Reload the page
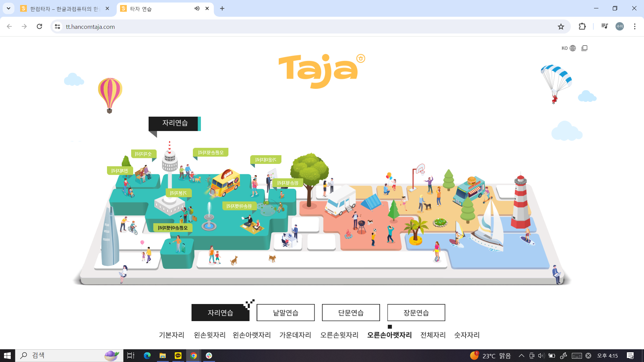Screen dimensions: 644x362 (40, 26)
